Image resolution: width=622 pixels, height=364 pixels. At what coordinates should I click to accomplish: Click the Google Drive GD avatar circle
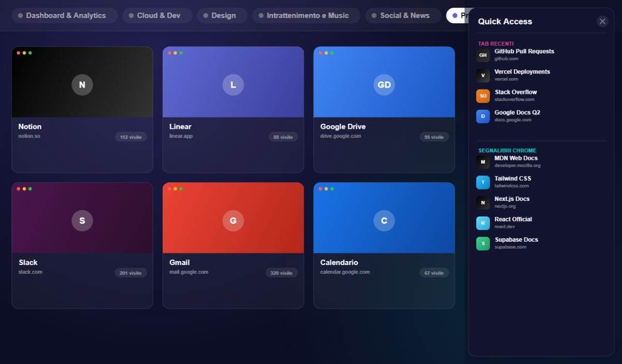(x=384, y=85)
